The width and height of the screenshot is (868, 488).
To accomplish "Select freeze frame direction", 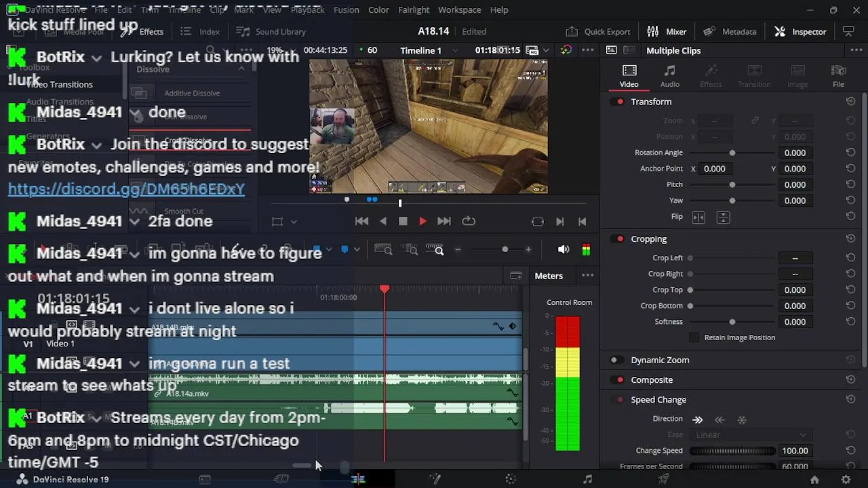I will [741, 420].
